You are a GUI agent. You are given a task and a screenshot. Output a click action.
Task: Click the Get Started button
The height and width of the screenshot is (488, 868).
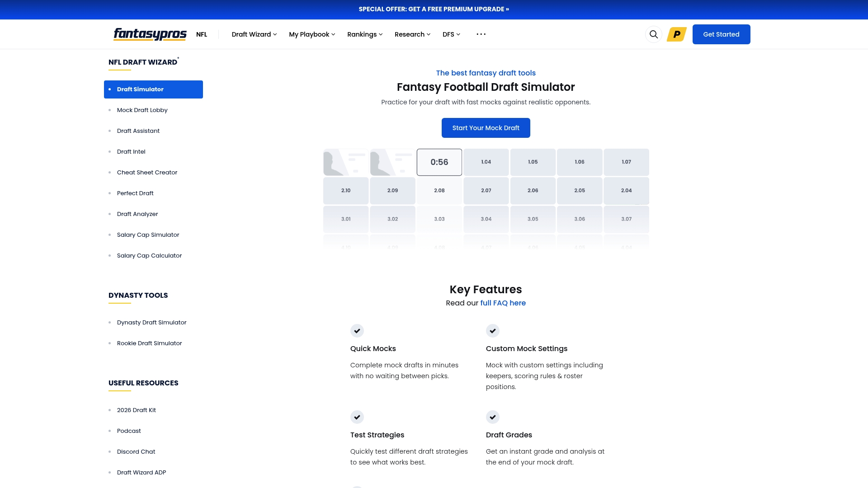click(721, 34)
